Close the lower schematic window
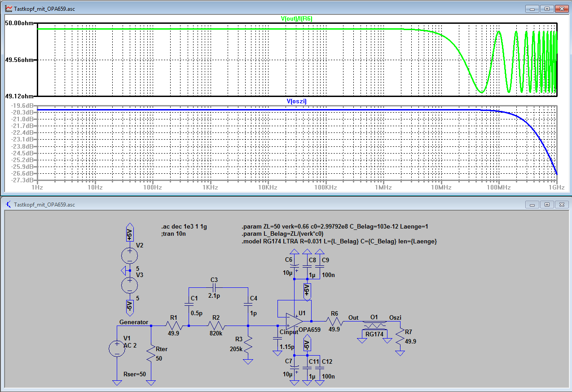The image size is (572, 392). [x=562, y=204]
